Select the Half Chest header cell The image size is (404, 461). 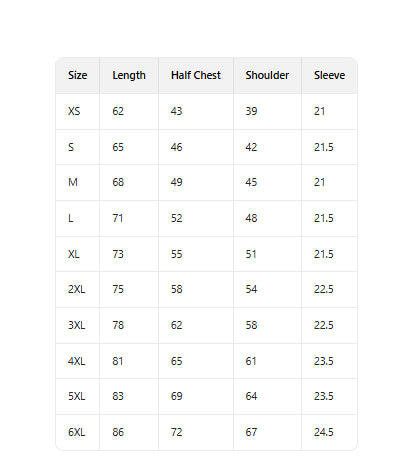tap(196, 75)
